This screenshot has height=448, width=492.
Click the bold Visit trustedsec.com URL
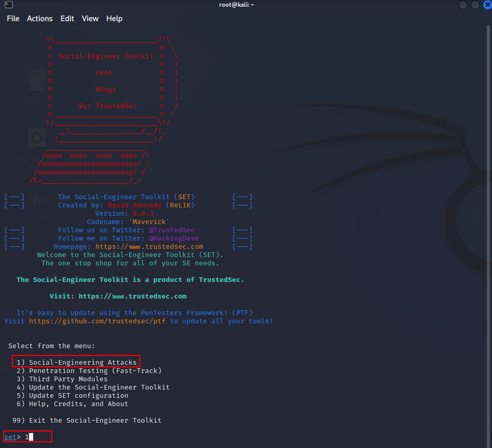(x=132, y=296)
